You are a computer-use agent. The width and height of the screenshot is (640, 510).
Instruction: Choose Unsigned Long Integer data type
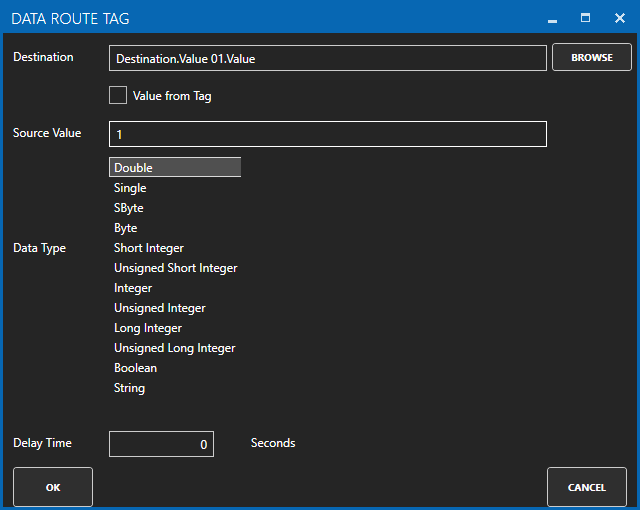(x=174, y=348)
